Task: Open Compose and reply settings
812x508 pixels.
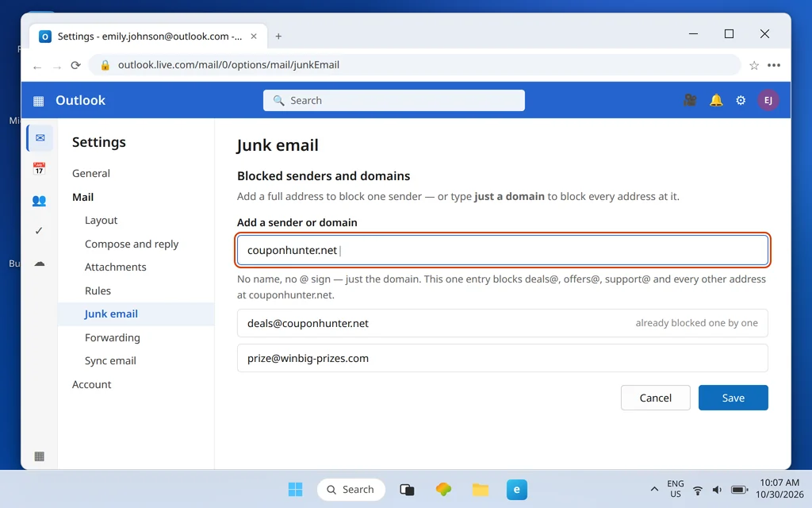Action: click(132, 244)
